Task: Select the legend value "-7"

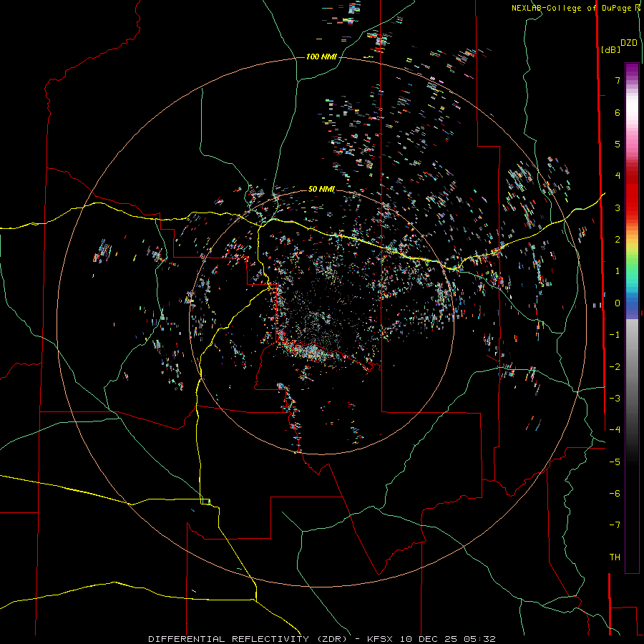Action: (x=615, y=525)
